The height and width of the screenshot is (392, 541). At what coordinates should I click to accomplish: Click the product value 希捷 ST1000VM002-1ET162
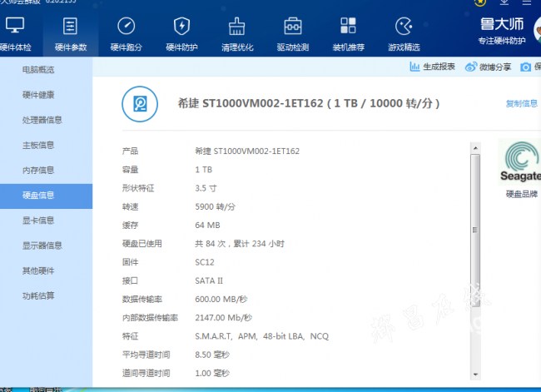(x=247, y=151)
